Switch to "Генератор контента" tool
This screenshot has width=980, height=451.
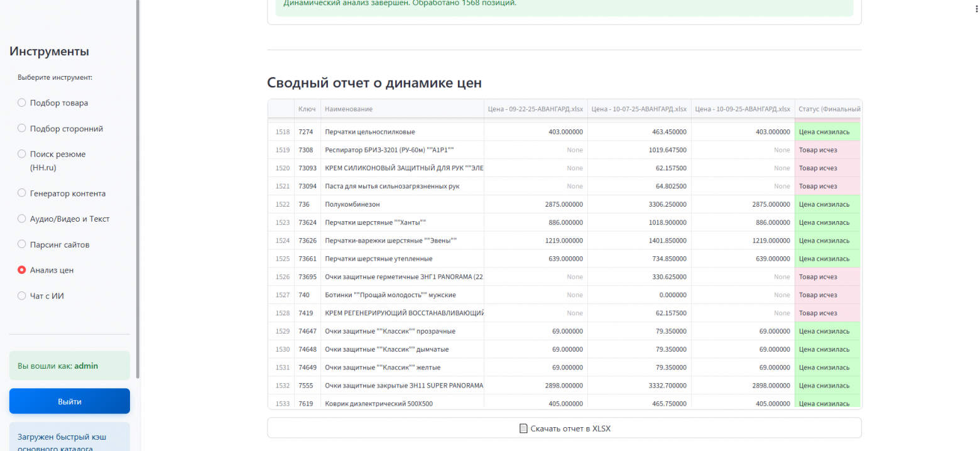pos(22,193)
